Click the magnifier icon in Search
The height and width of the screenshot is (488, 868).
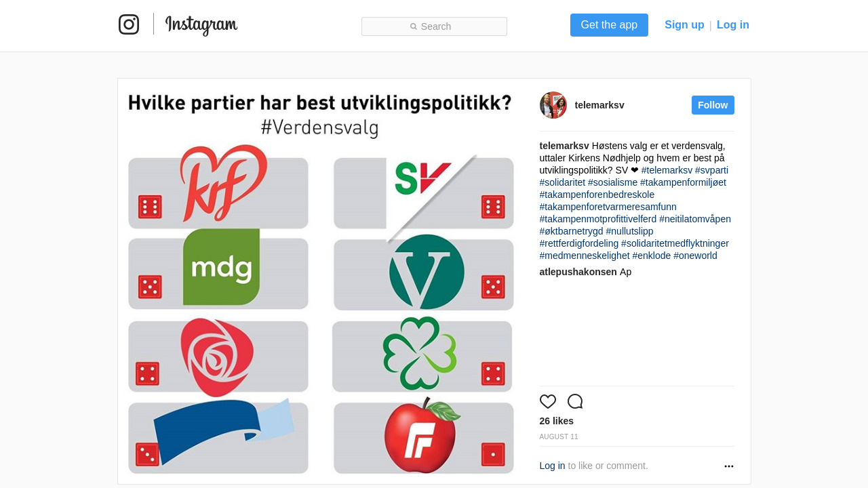(414, 26)
